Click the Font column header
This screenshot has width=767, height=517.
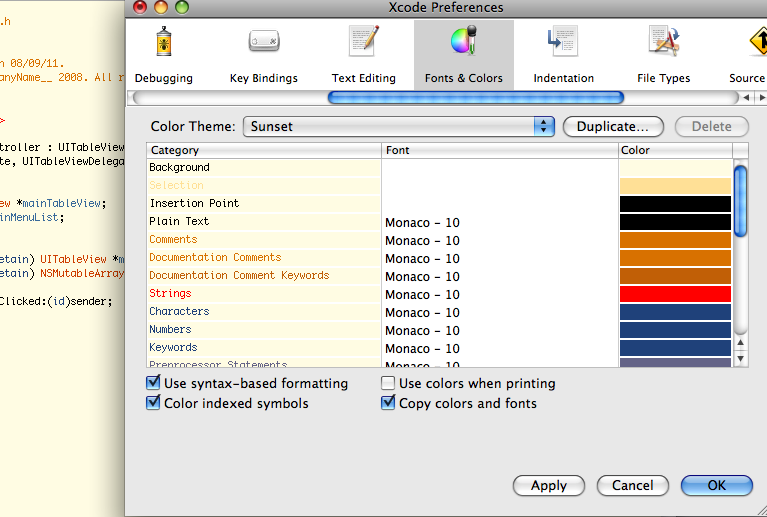499,150
